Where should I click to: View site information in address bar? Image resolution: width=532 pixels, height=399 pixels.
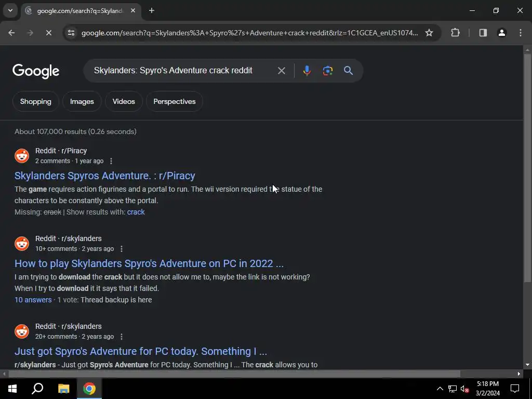click(71, 33)
